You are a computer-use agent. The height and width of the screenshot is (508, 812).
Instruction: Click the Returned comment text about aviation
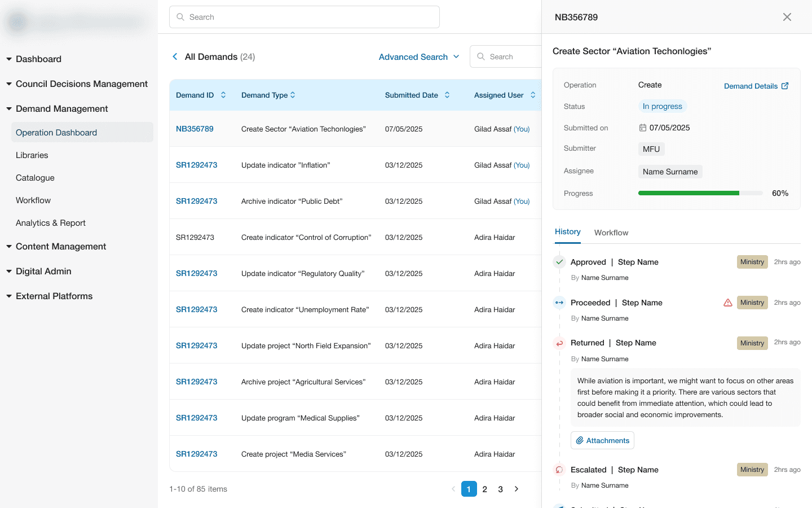pyautogui.click(x=685, y=397)
